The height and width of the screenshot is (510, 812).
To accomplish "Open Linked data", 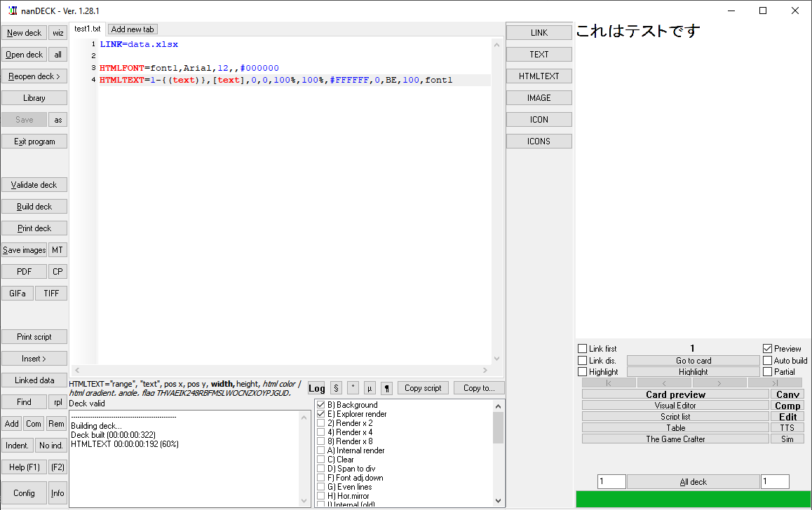I will click(34, 380).
